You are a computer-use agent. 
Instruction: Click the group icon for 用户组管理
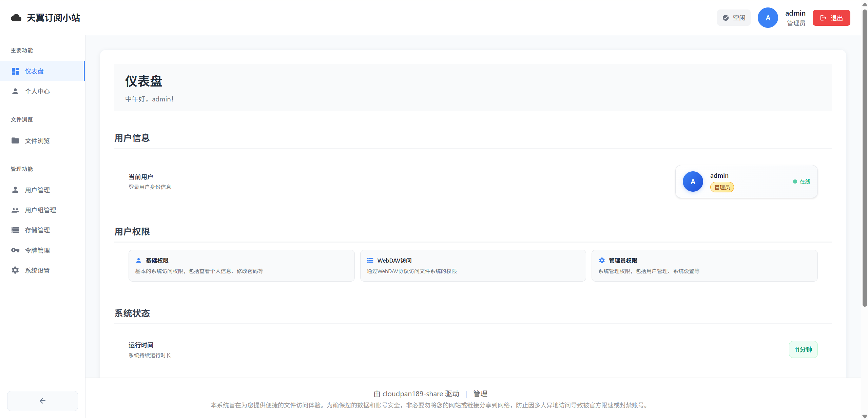click(15, 210)
